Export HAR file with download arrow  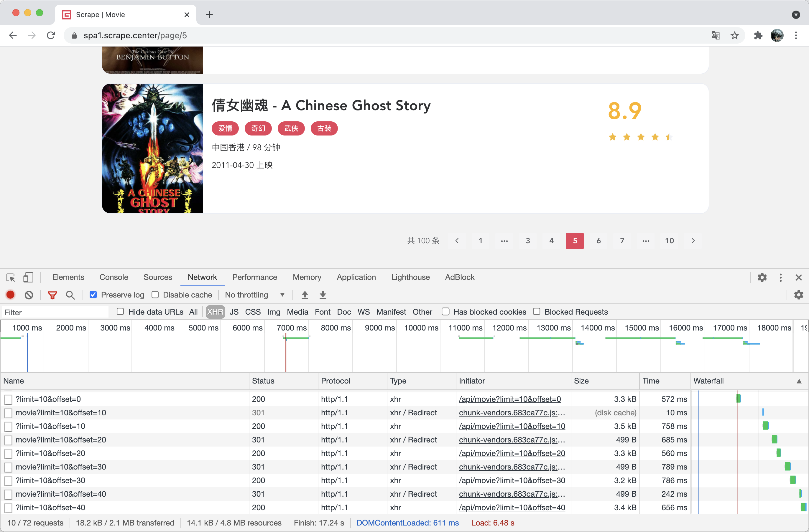(323, 295)
